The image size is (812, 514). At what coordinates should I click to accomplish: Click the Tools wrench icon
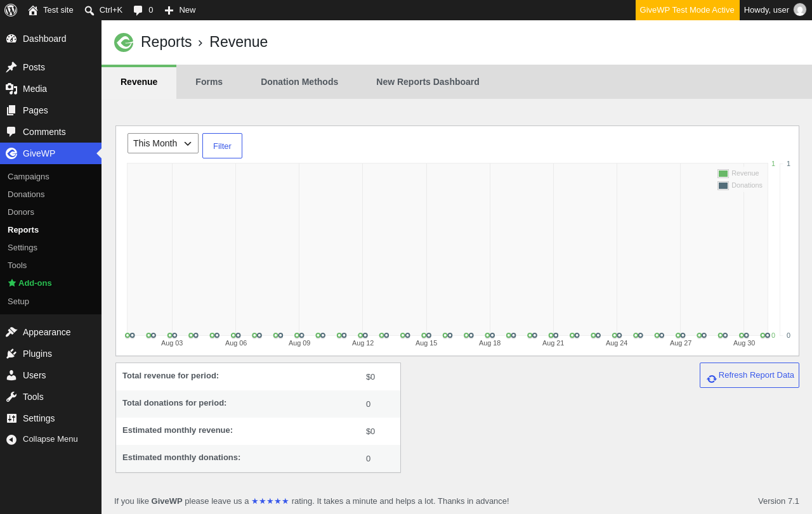(x=11, y=397)
